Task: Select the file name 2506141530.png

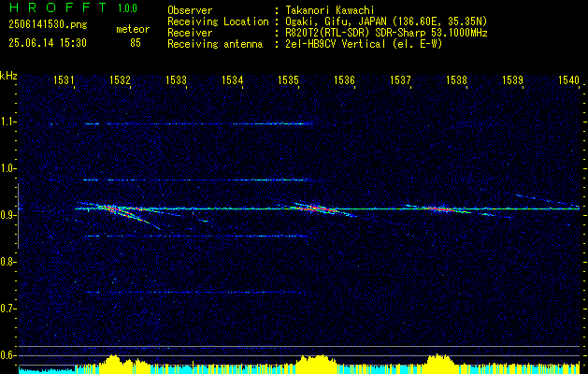Action: click(48, 25)
